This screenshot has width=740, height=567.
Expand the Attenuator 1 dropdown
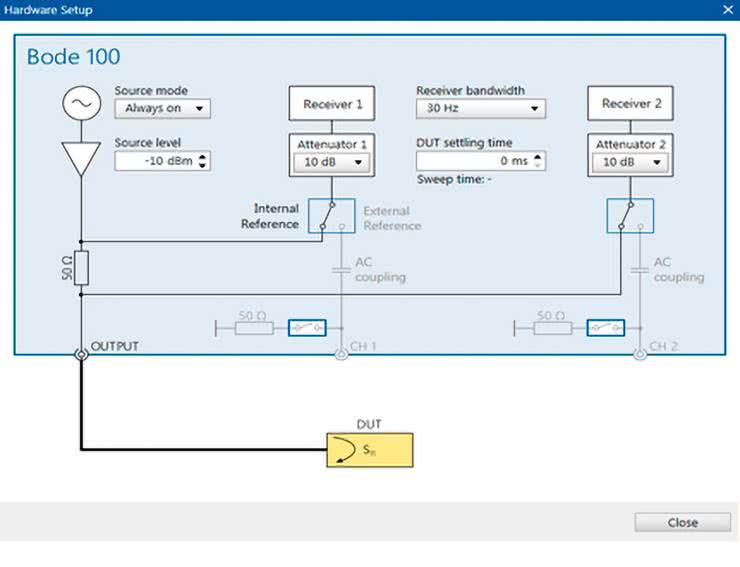pos(333,162)
